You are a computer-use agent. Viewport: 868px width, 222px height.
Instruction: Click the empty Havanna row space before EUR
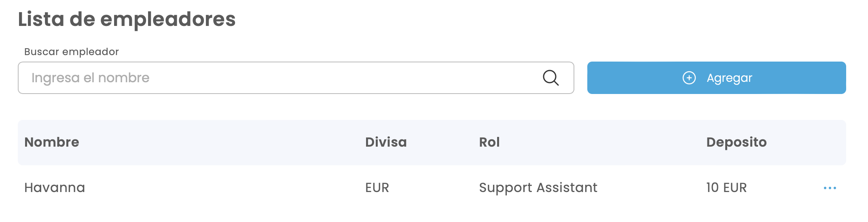point(222,188)
